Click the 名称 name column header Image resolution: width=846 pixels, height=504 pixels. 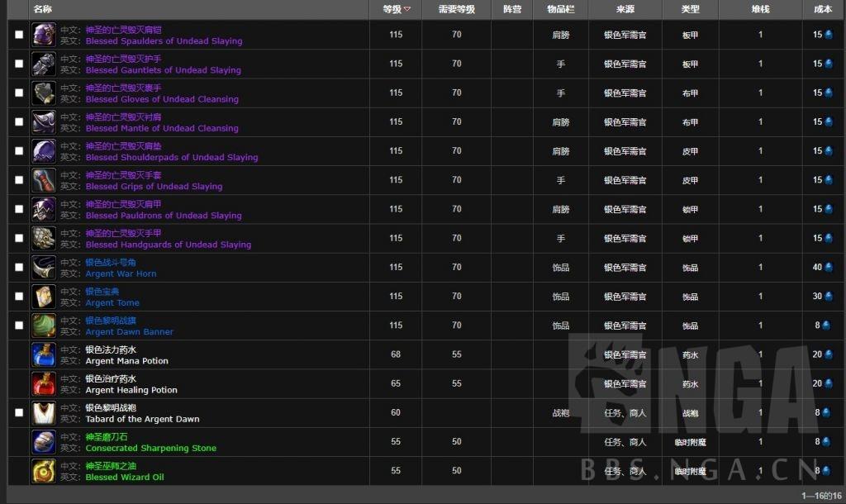click(x=43, y=9)
